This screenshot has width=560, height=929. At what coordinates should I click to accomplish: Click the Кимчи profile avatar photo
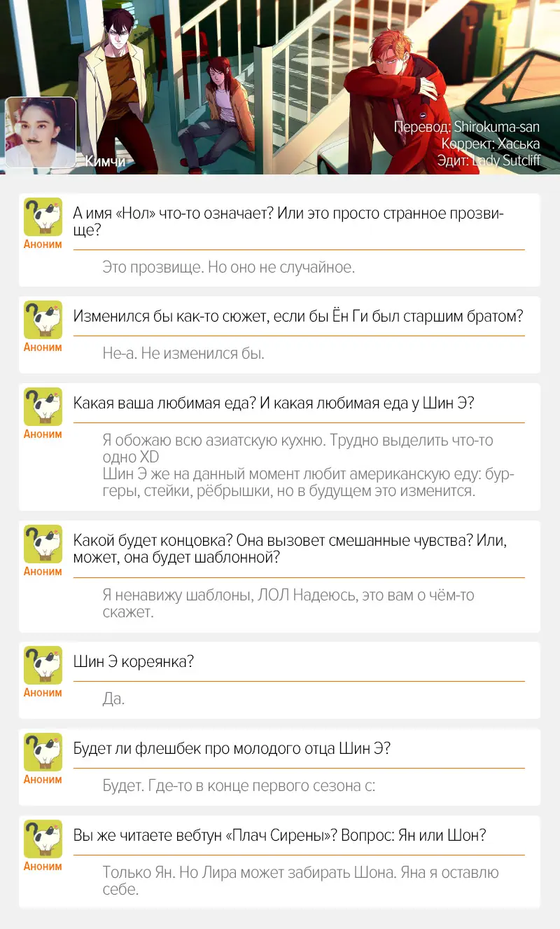41,132
